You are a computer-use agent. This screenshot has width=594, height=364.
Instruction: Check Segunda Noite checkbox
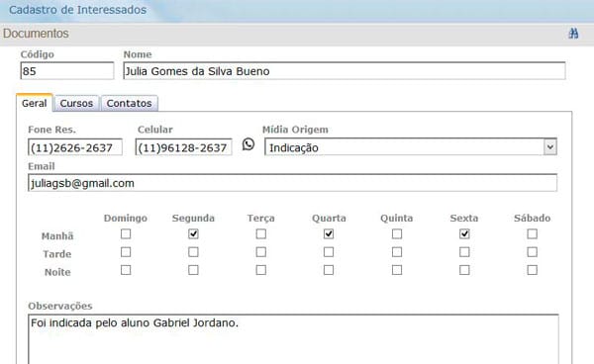tap(193, 270)
